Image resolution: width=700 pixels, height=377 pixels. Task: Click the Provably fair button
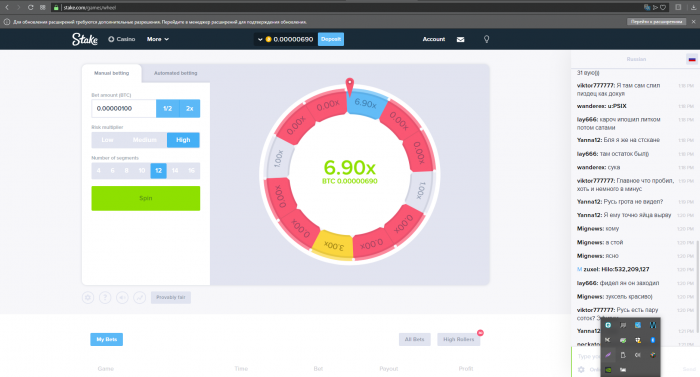[171, 297]
